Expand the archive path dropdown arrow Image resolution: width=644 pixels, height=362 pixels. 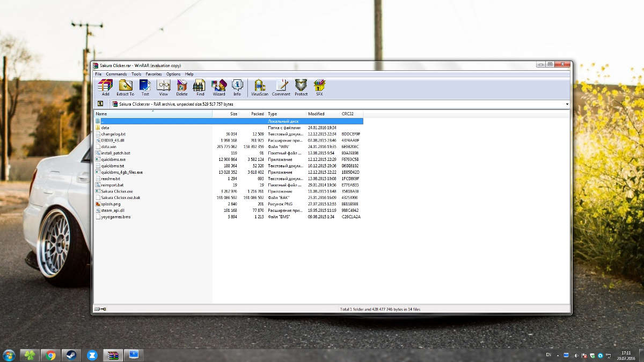click(x=567, y=104)
